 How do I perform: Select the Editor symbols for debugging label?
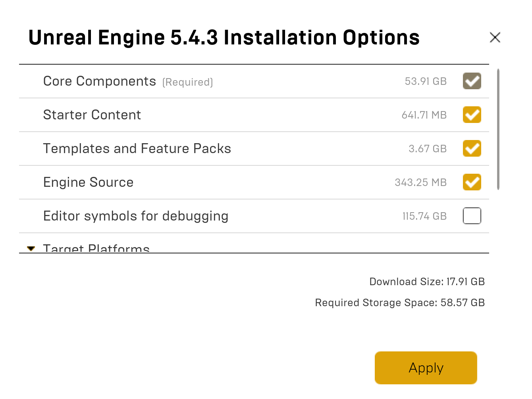click(136, 216)
